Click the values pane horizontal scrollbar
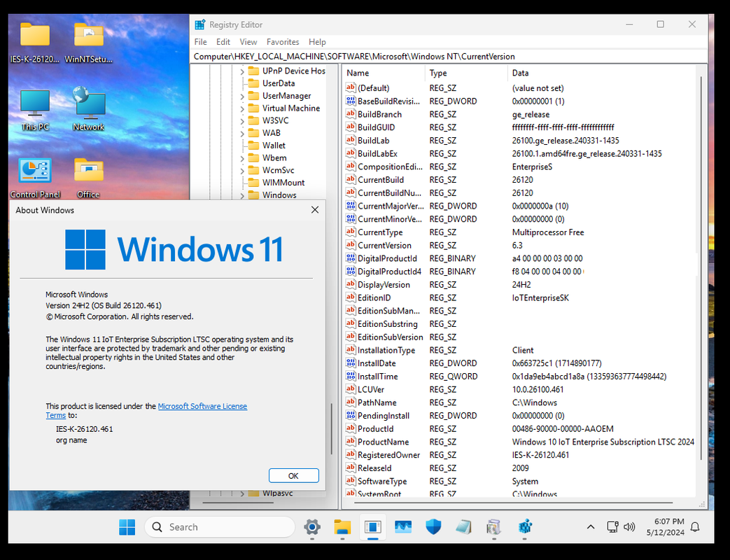This screenshot has height=560, width=730. pyautogui.click(x=514, y=503)
